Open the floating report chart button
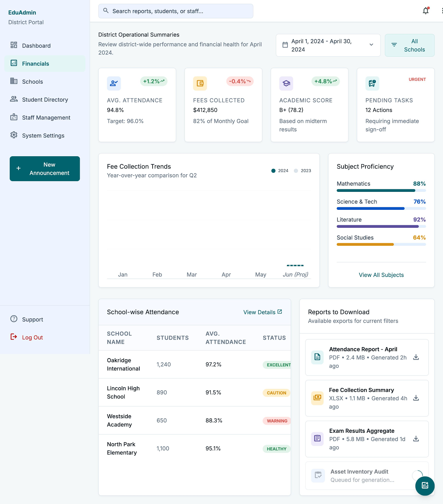 (425, 486)
